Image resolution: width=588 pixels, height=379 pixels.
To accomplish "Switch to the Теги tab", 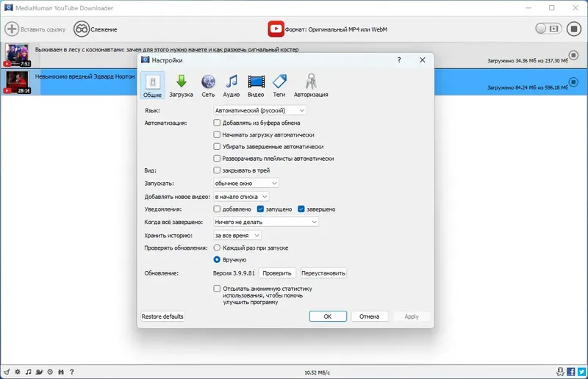I will pyautogui.click(x=279, y=86).
